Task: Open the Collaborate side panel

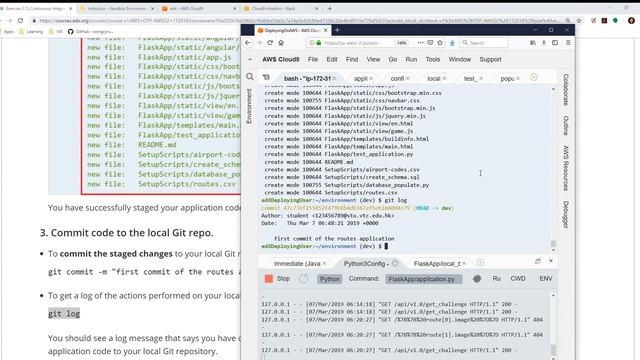Action: click(x=566, y=89)
